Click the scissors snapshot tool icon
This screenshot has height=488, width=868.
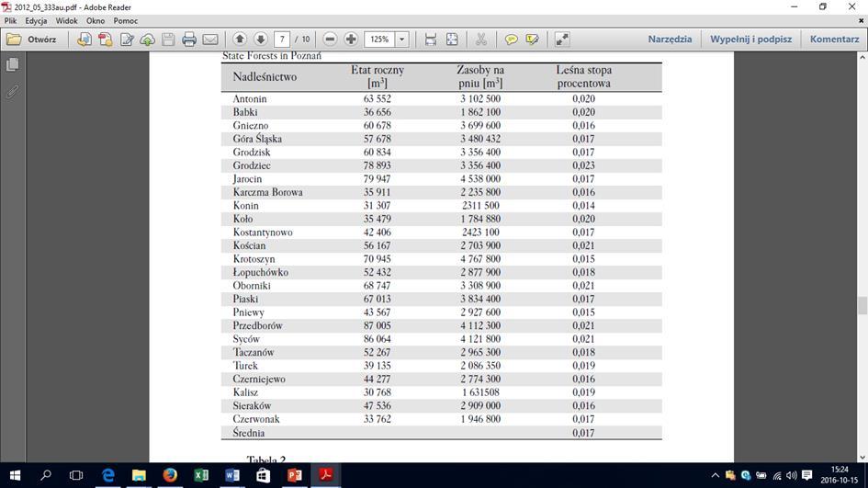(x=481, y=40)
